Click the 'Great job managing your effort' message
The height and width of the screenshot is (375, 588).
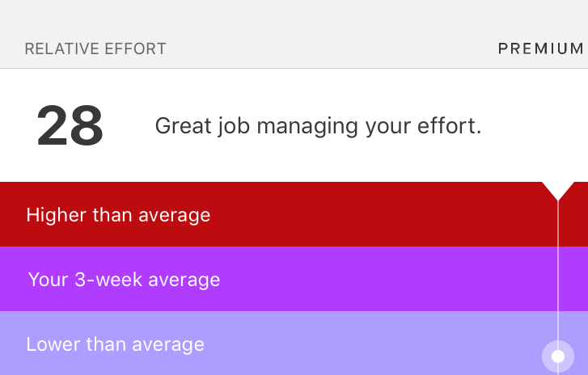coord(318,126)
